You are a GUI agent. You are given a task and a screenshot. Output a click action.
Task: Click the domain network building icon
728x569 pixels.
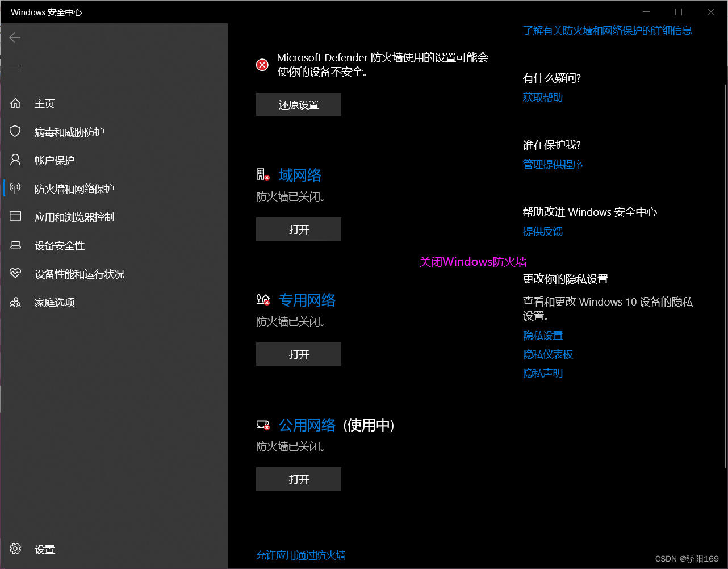click(x=262, y=175)
